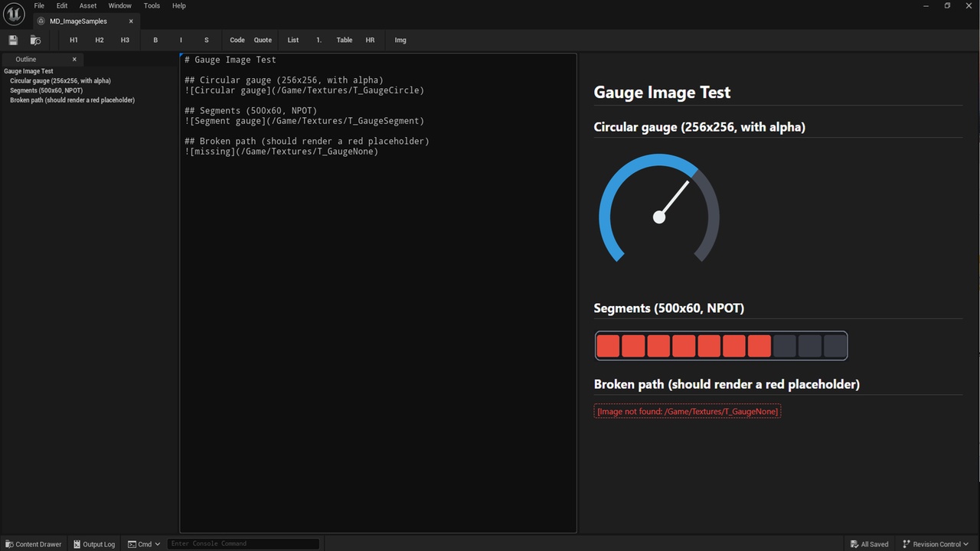The height and width of the screenshot is (551, 980).
Task: Insert bulleted List item
Action: tap(293, 40)
